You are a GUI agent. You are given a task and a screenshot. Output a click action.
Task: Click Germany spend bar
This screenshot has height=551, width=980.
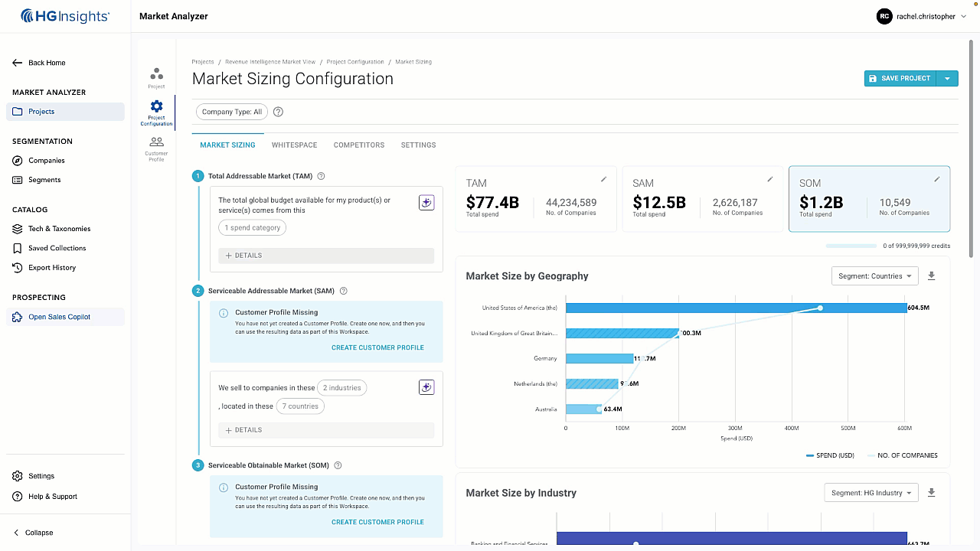click(x=599, y=358)
